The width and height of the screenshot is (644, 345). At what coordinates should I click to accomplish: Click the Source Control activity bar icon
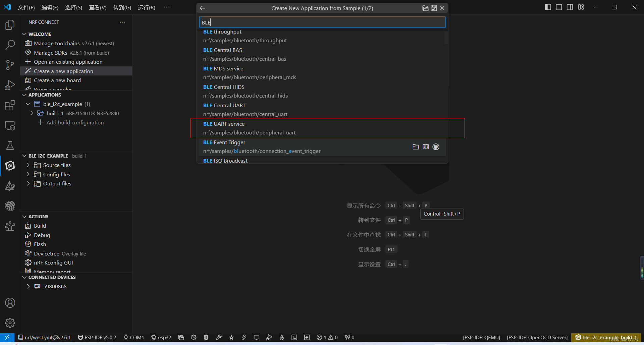coord(10,65)
